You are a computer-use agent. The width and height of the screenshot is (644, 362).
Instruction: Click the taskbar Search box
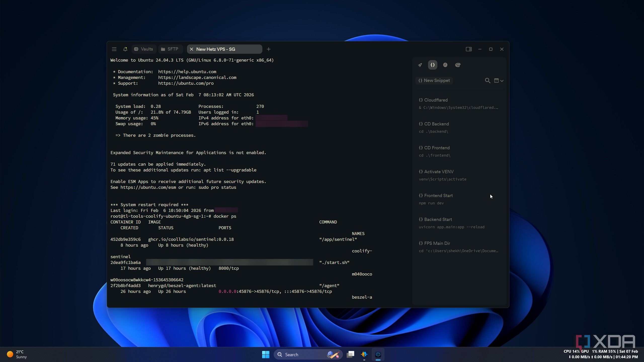[x=308, y=354]
